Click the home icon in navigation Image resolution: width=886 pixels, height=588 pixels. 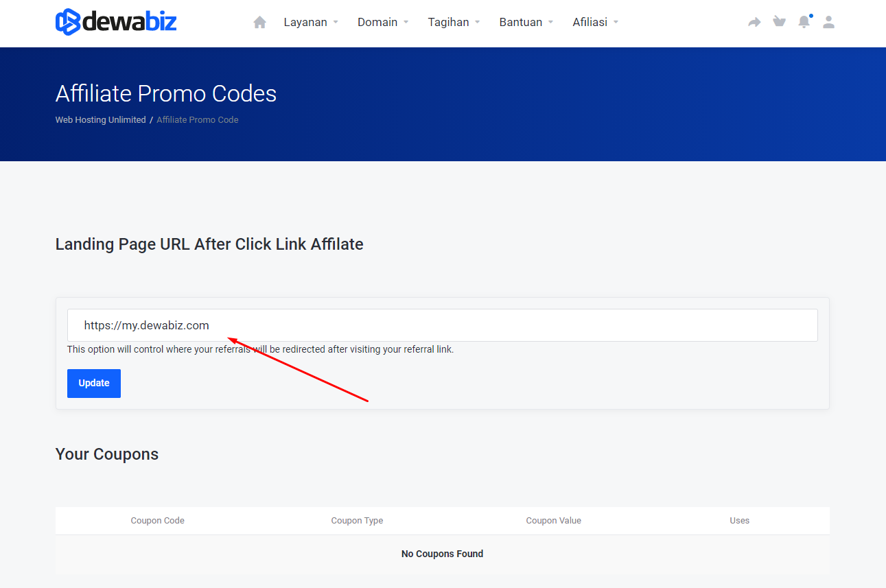coord(259,23)
